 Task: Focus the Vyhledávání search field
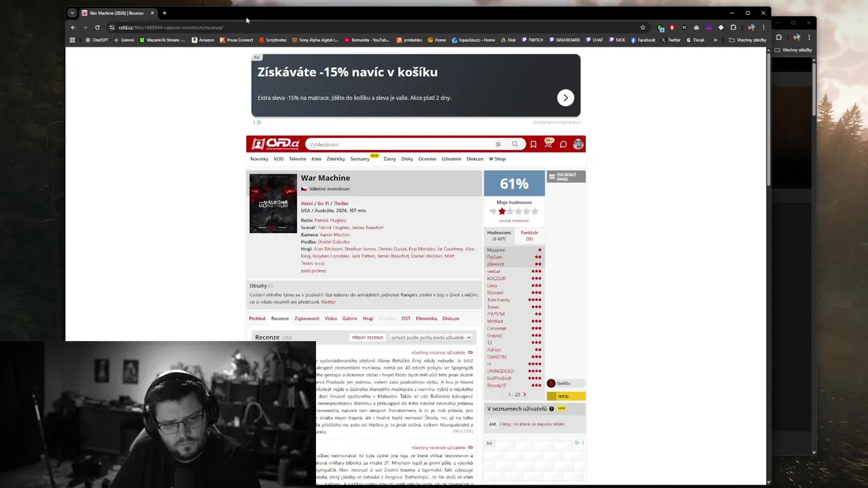coord(400,144)
